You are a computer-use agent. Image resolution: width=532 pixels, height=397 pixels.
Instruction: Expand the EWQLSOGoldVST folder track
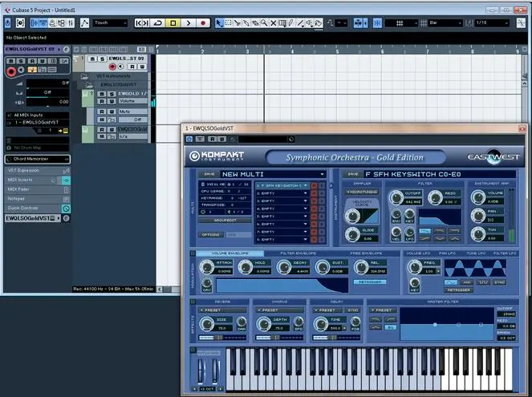90,84
